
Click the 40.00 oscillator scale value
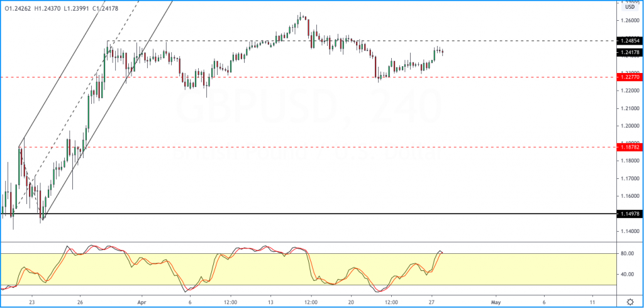(626, 274)
